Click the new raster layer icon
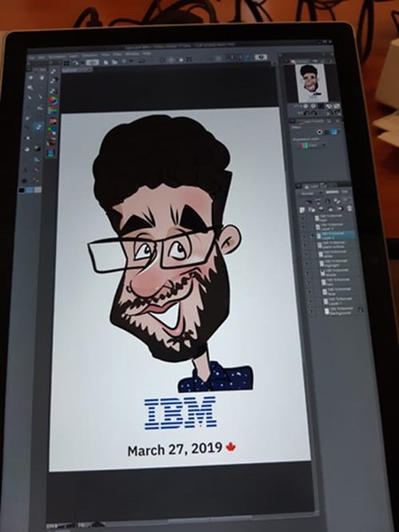Image resolution: width=399 pixels, height=532 pixels. coord(302,210)
